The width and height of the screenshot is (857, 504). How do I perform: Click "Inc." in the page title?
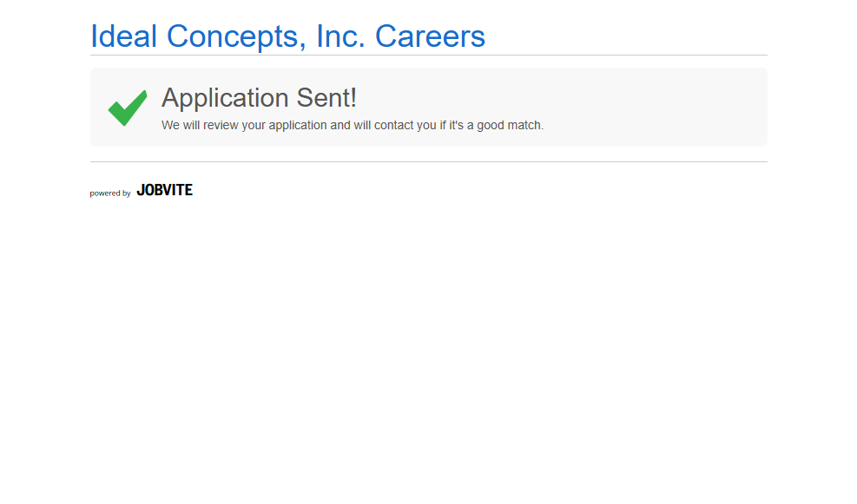(341, 36)
